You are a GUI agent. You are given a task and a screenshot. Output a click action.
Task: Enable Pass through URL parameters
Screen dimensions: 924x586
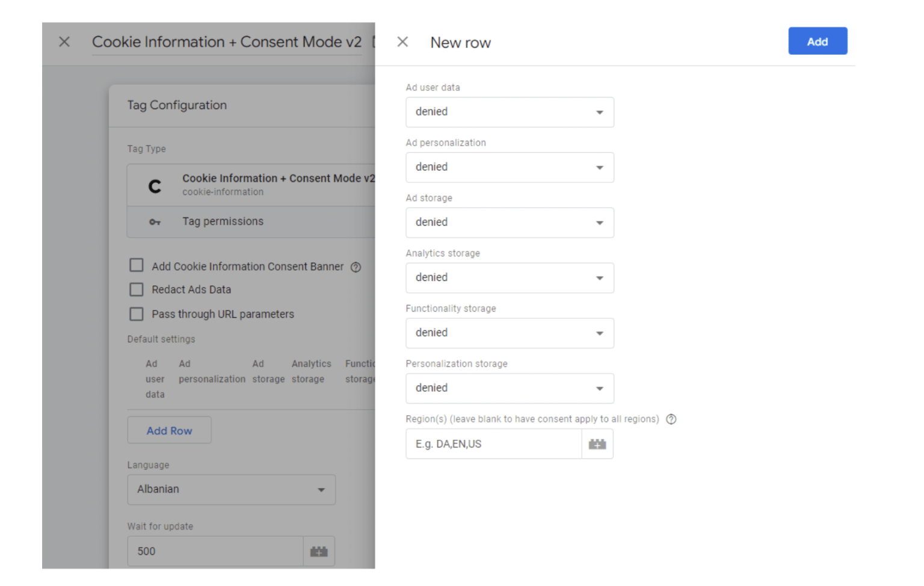136,313
